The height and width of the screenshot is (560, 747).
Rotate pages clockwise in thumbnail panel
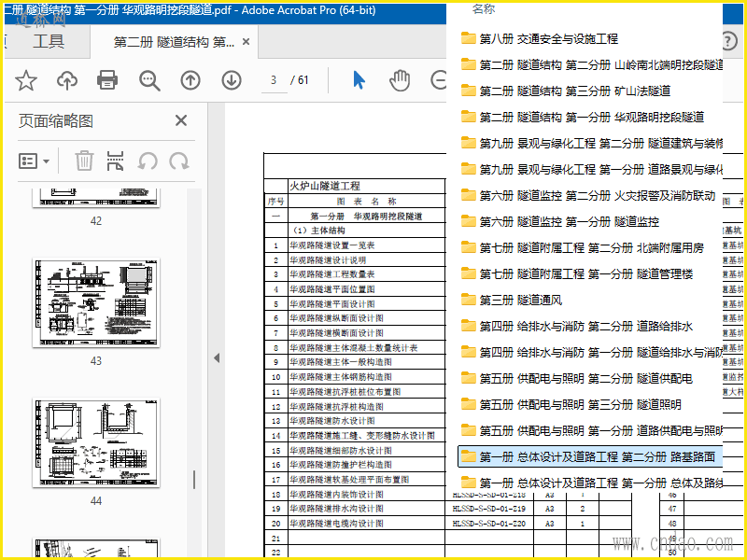pyautogui.click(x=178, y=161)
